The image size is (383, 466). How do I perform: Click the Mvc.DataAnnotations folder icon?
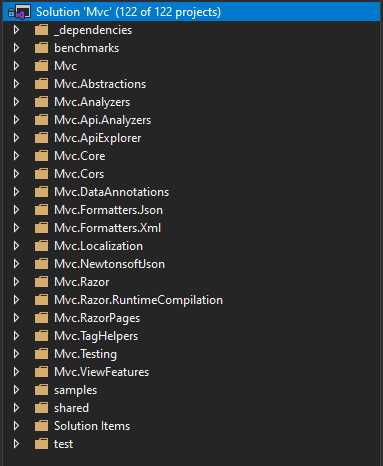[41, 192]
